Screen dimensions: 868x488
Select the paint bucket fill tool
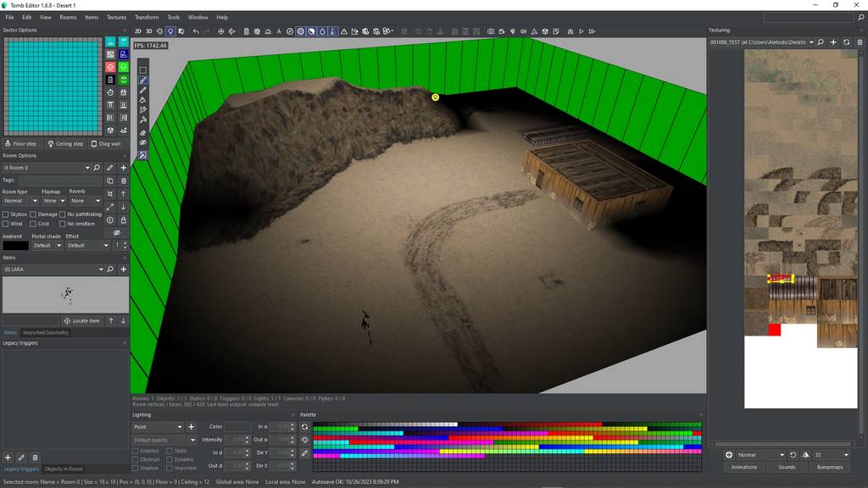[142, 100]
